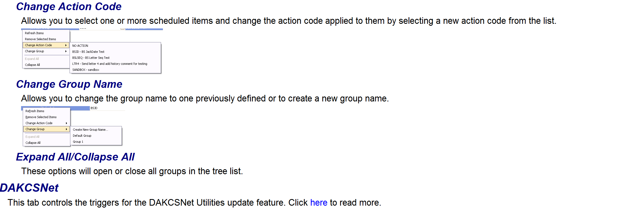
Task: Click the Change Action Code heading
Action: coord(69,7)
